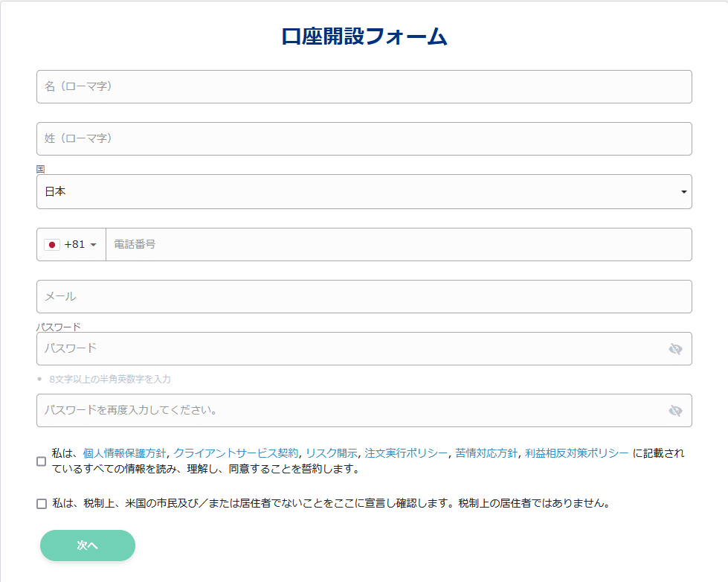
Task: Toggle visibility eye icon in confirm password field
Action: point(675,411)
